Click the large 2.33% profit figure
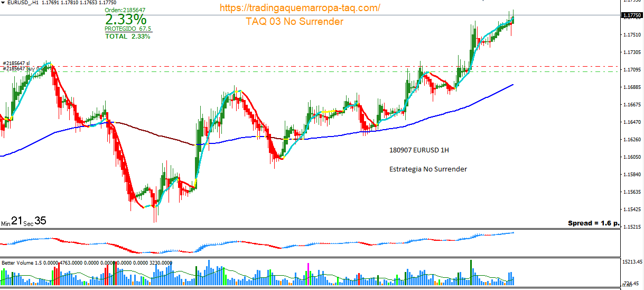Image resolution: width=644 pixels, height=290 pixels. [x=126, y=20]
